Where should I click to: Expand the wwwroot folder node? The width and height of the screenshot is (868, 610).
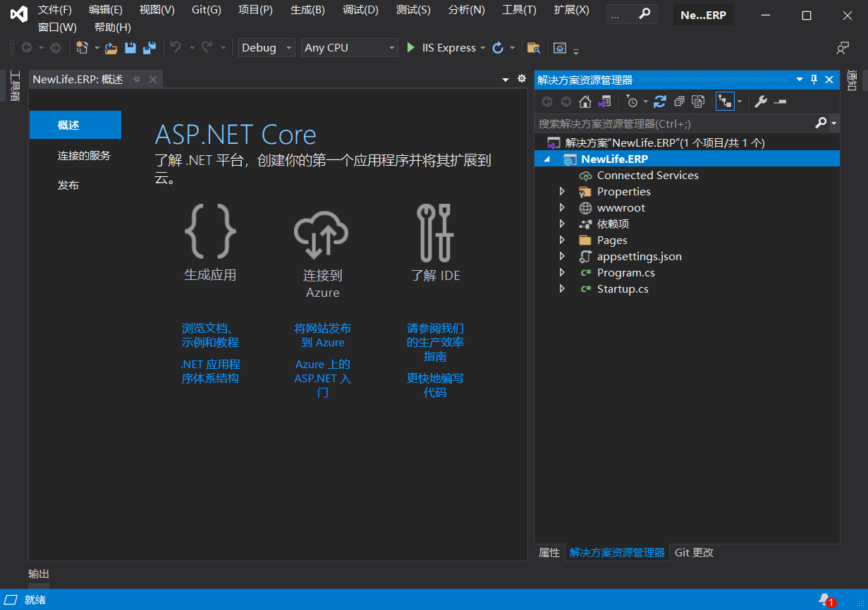coord(562,208)
